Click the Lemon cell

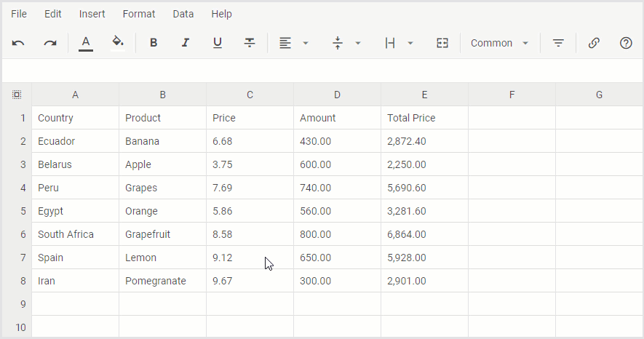pos(163,258)
